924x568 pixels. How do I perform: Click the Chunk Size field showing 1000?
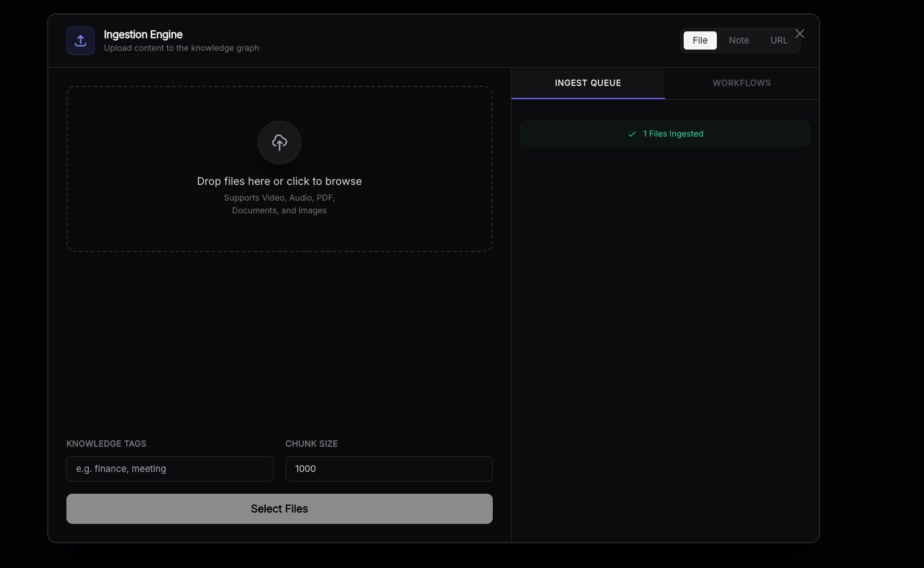coord(389,469)
